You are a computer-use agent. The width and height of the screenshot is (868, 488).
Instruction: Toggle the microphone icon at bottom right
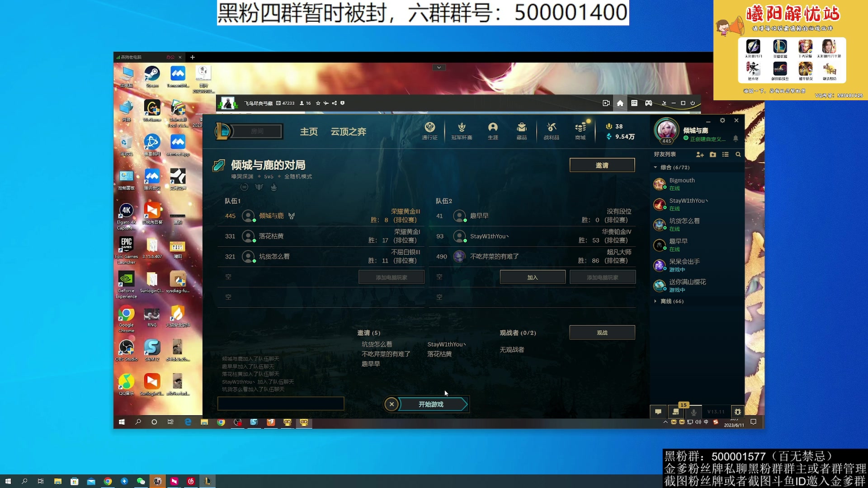[693, 412]
